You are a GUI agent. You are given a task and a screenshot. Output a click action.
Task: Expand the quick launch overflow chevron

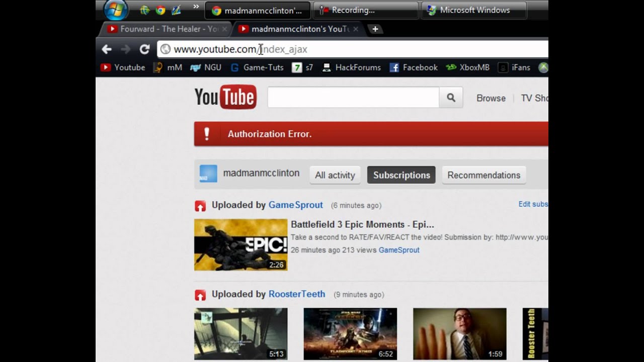coord(195,7)
